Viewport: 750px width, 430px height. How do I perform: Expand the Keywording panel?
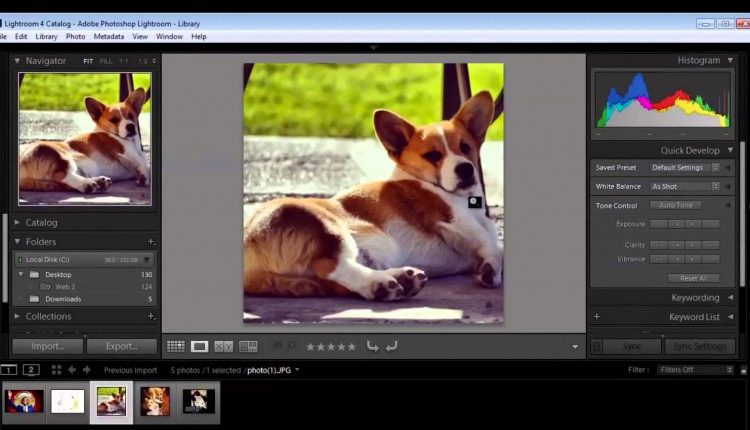coord(730,298)
